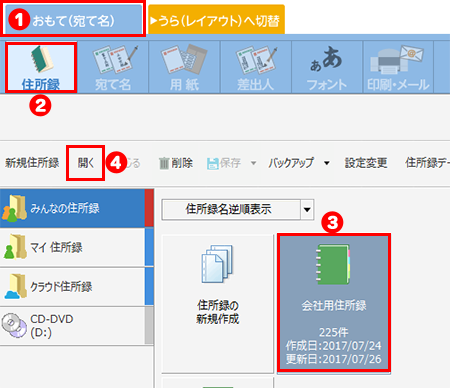Click the 225件 count text
Screen dimensions: 450x388
334,332
